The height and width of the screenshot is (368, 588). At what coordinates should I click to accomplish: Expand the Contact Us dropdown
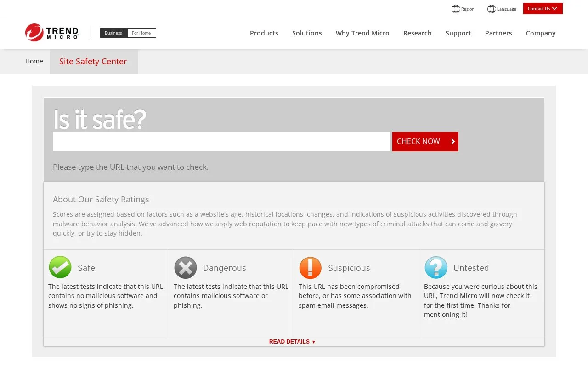coord(543,8)
